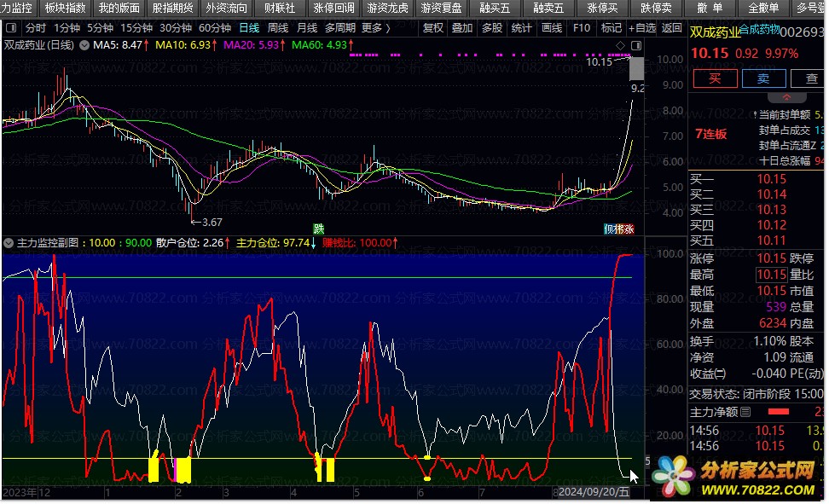Click the 返回 back button

pyautogui.click(x=672, y=28)
